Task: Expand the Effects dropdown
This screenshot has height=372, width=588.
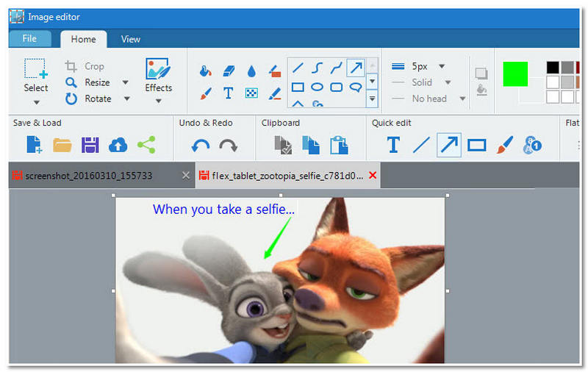Action: coord(158,101)
